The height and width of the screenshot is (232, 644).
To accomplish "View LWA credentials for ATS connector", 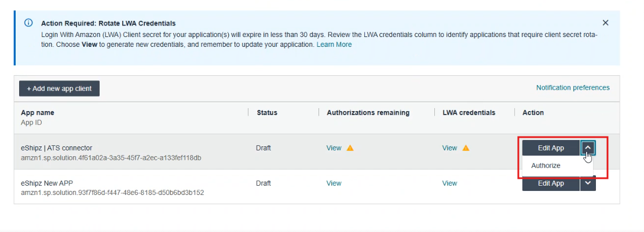I will pyautogui.click(x=449, y=148).
